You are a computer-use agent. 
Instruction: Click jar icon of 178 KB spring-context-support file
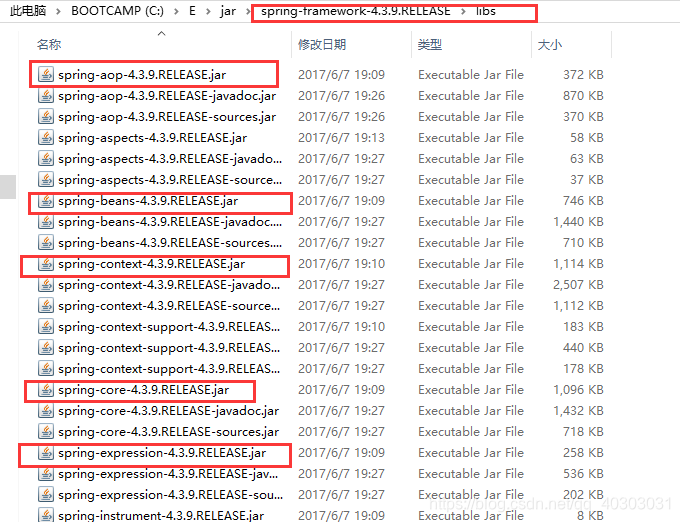tap(46, 369)
